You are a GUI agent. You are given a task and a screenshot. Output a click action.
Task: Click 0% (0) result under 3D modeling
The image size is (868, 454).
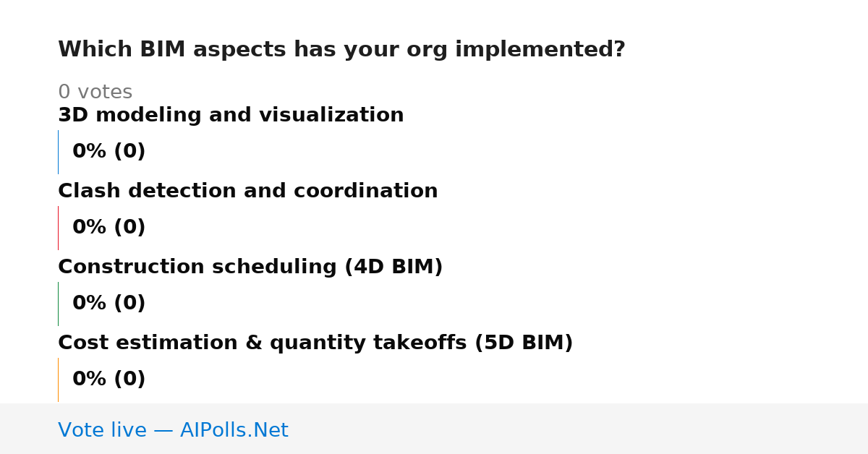109,152
